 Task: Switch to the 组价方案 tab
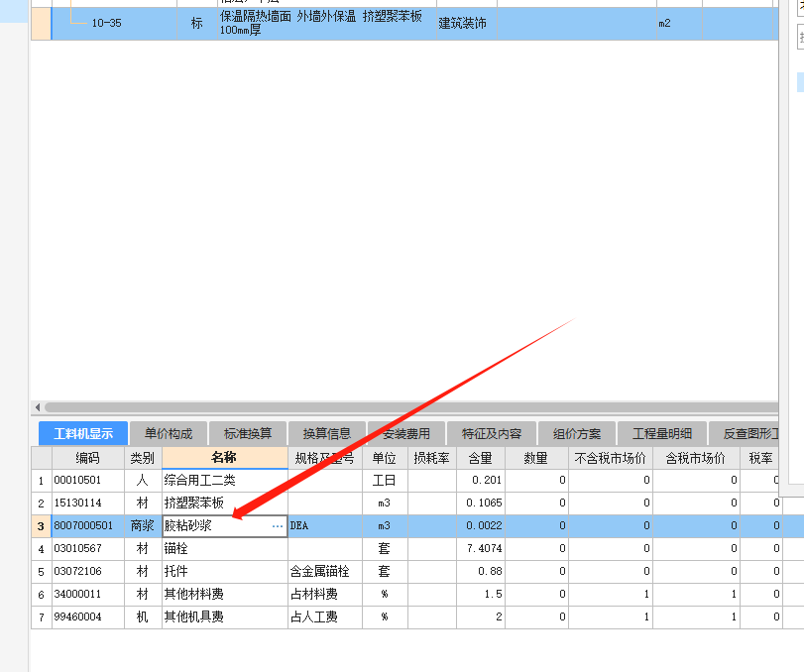click(x=576, y=434)
